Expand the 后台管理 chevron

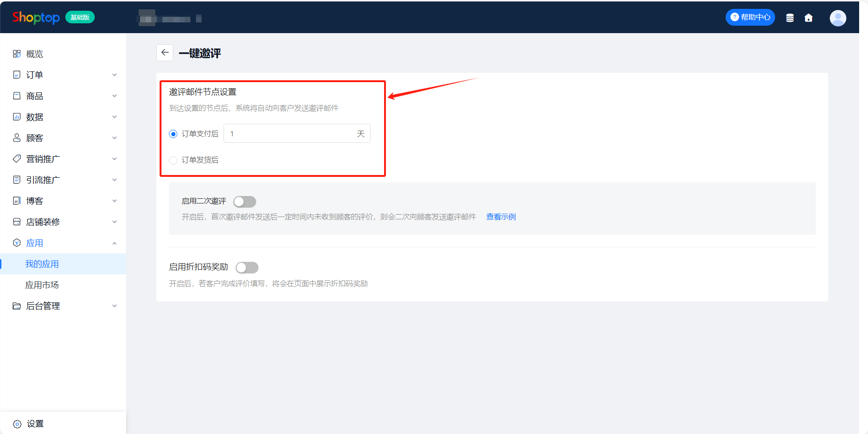pos(114,306)
